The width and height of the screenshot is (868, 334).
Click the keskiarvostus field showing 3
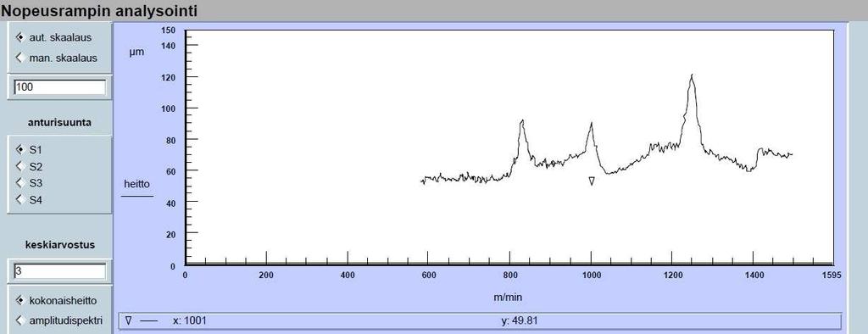pyautogui.click(x=60, y=271)
